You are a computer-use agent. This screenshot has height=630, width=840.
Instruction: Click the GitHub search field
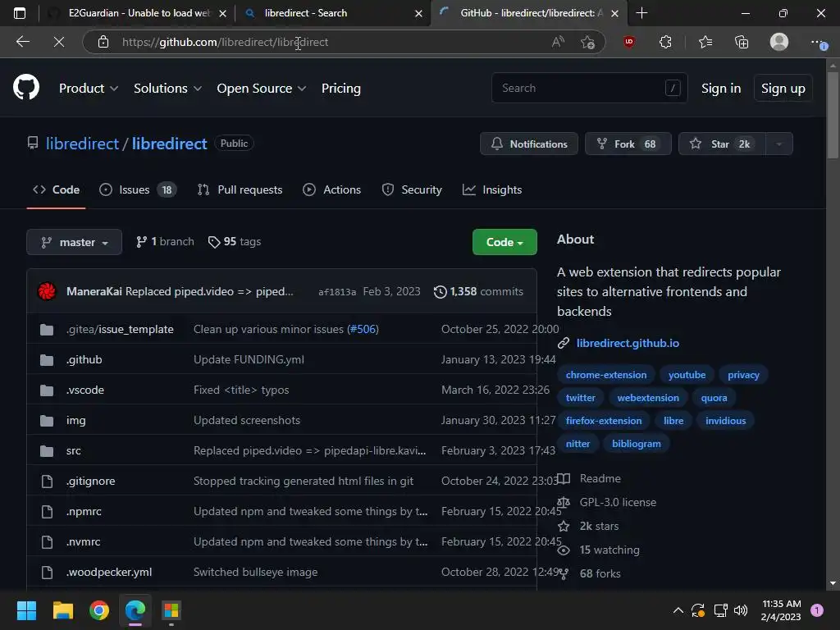(x=589, y=88)
